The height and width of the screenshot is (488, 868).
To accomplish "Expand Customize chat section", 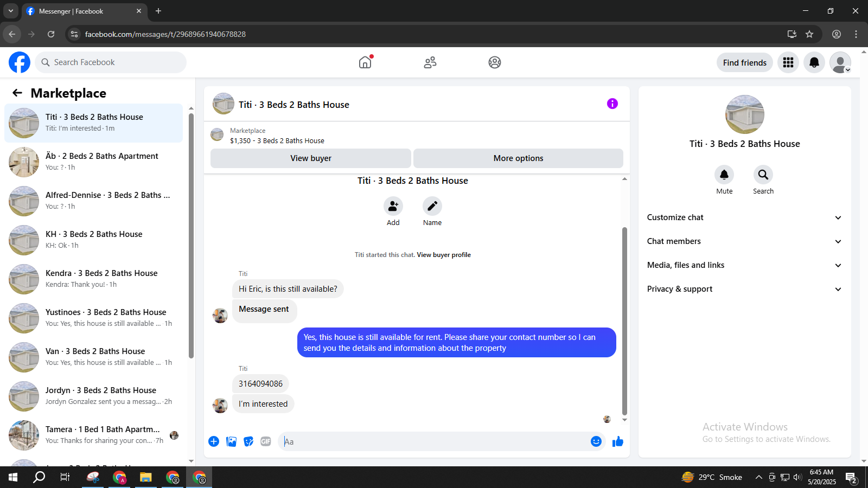I will pos(745,217).
